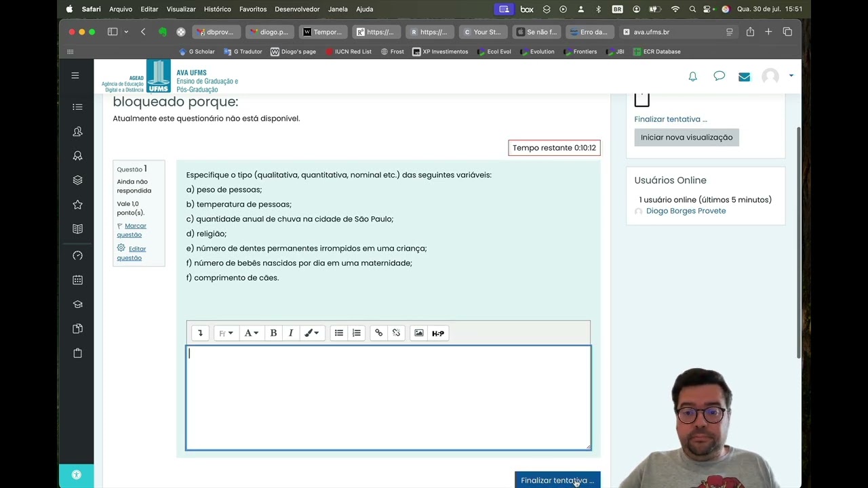Show Safari tab overview
Image resolution: width=868 pixels, height=488 pixels.
pos(787,32)
